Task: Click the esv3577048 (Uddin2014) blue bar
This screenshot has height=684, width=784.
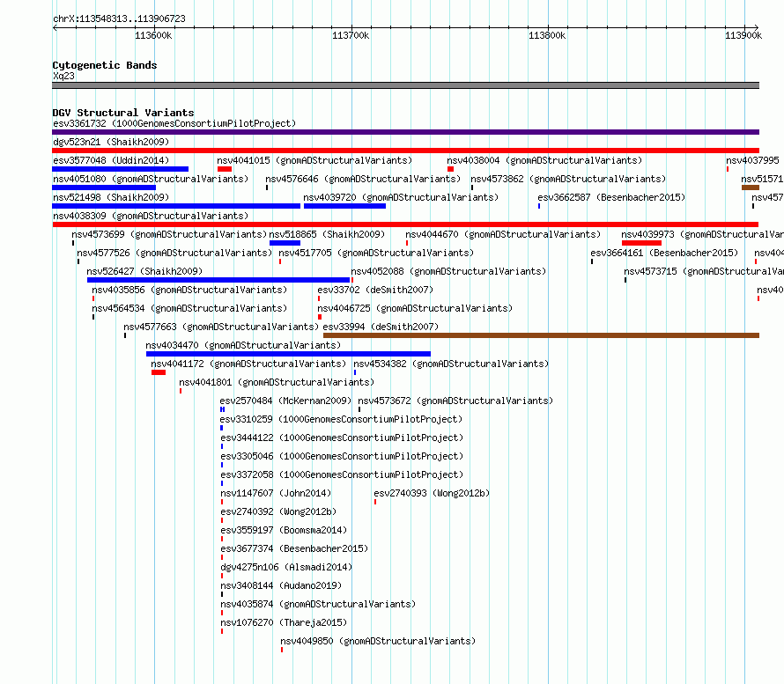Action: [x=120, y=169]
